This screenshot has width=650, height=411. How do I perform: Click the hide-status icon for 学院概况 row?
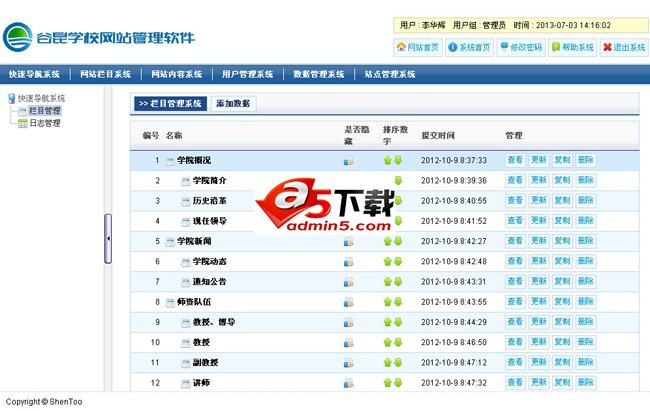click(x=348, y=161)
